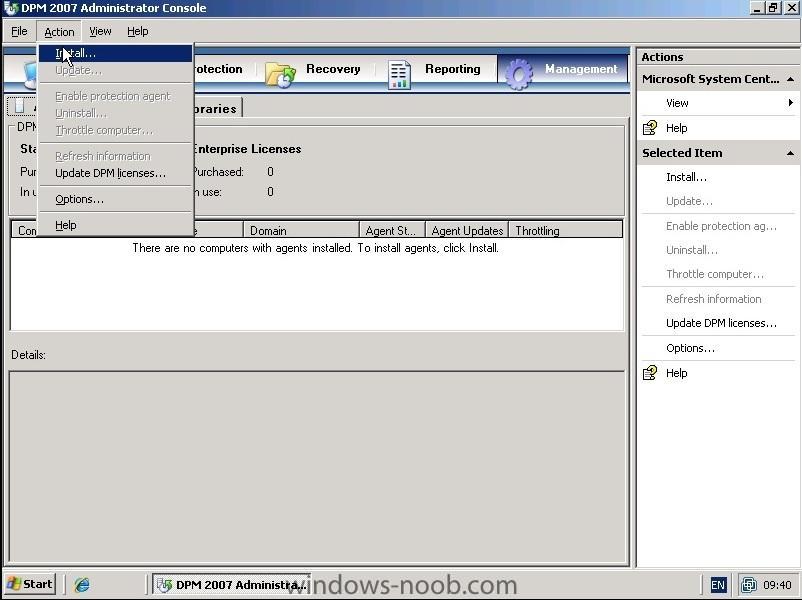Click Options... in the Actions pane
This screenshot has width=802, height=600.
point(690,348)
